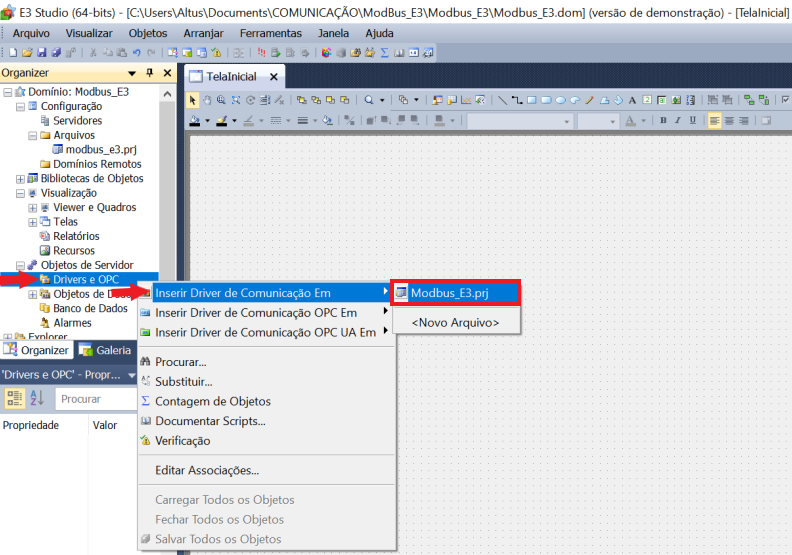The width and height of the screenshot is (792, 555).
Task: Click the Save icon in the main toolbar
Action: [x=41, y=52]
